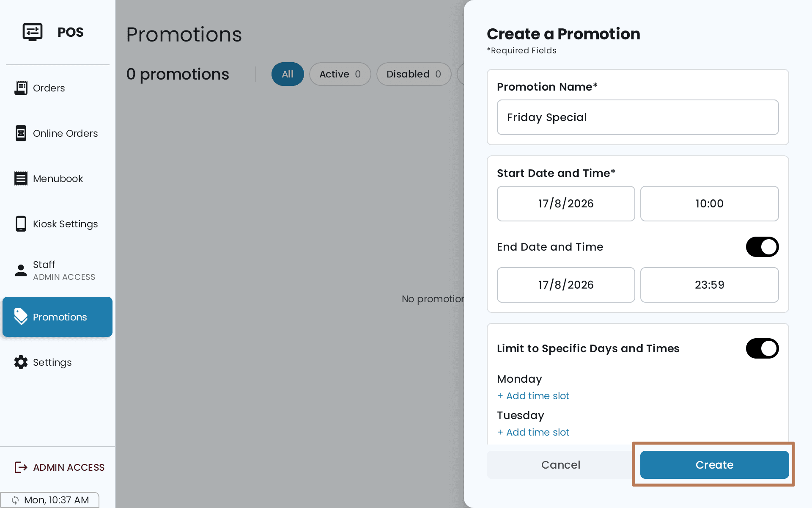
Task: Open the Orders menu item
Action: [49, 88]
